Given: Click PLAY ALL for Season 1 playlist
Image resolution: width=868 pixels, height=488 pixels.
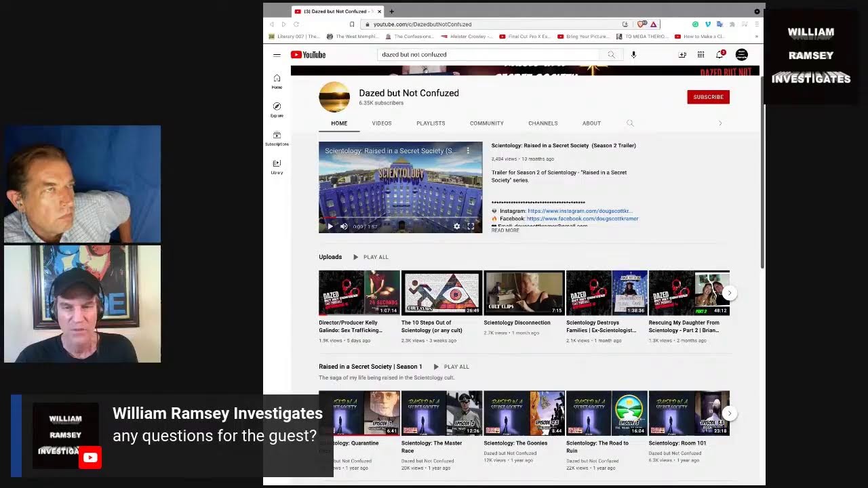Looking at the screenshot, I should (452, 367).
